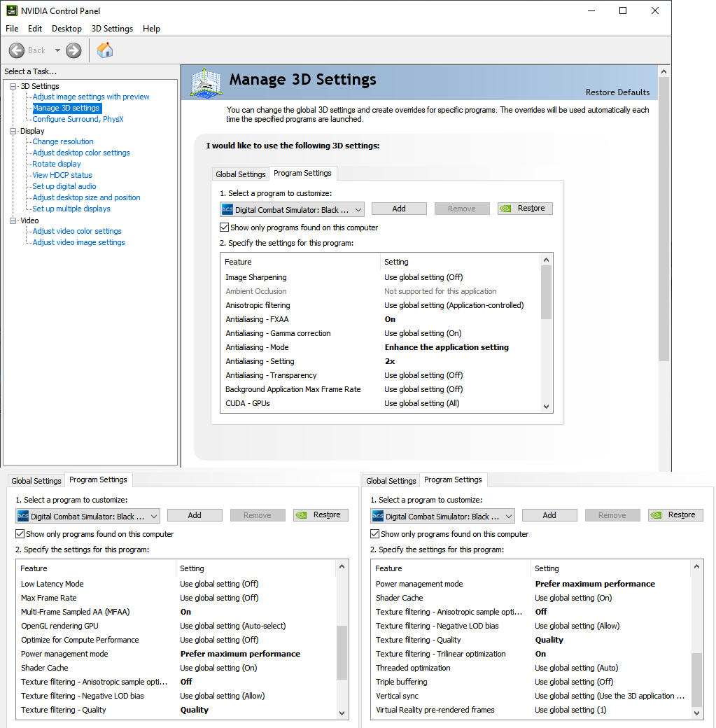Select Multi-Frame Sampled AA (MFAA) row

176,612
